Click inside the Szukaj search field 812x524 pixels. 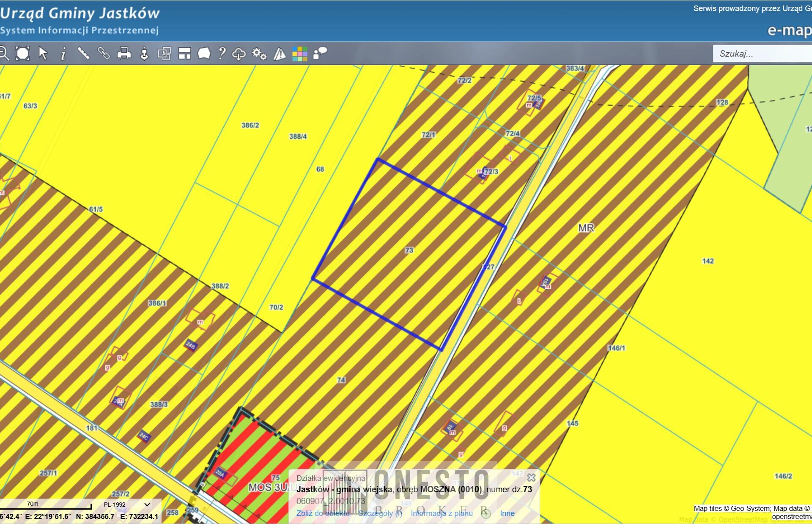761,54
